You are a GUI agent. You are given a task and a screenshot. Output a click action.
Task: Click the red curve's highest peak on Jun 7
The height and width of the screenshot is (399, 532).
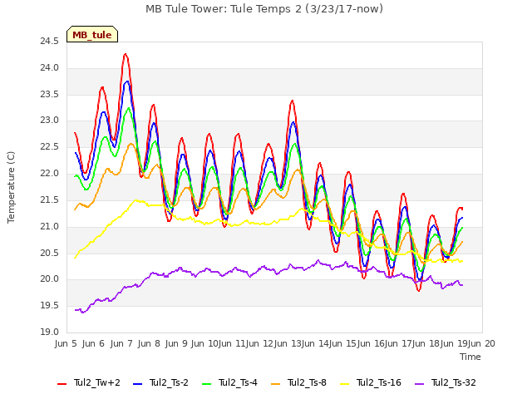[x=126, y=54]
